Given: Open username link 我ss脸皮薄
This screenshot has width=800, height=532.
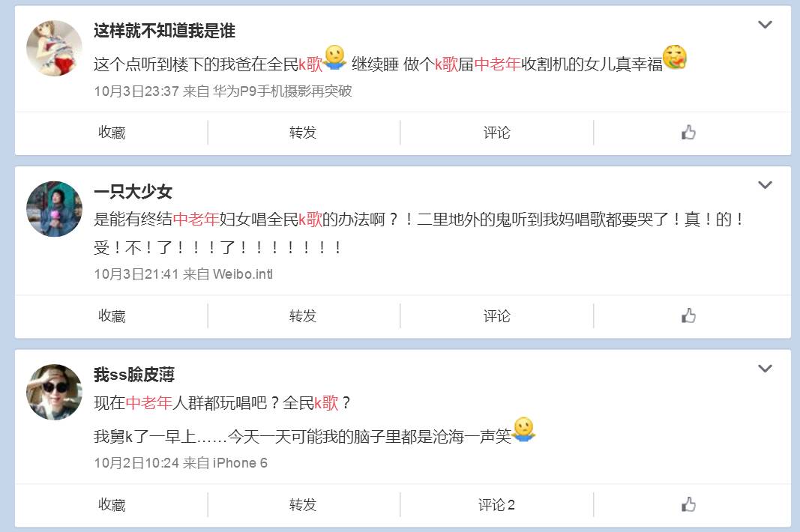Looking at the screenshot, I should pyautogui.click(x=133, y=375).
